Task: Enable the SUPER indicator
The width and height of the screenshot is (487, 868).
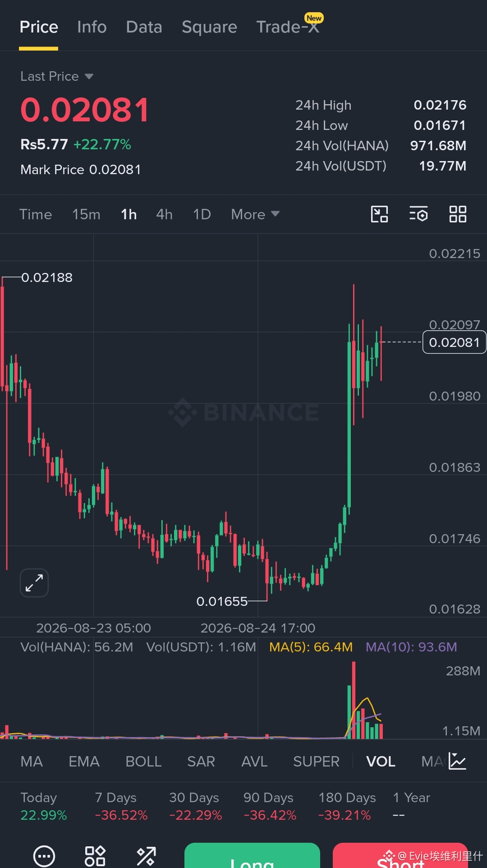Action: [x=316, y=762]
